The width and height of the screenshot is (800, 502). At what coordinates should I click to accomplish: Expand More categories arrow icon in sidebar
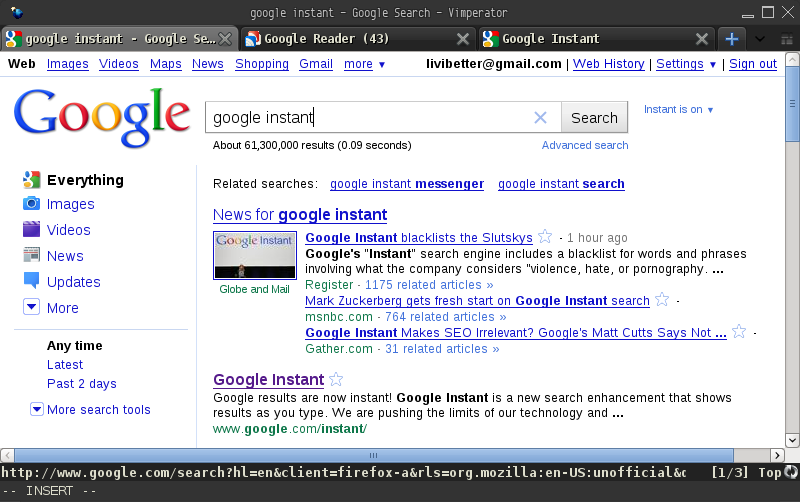32,307
